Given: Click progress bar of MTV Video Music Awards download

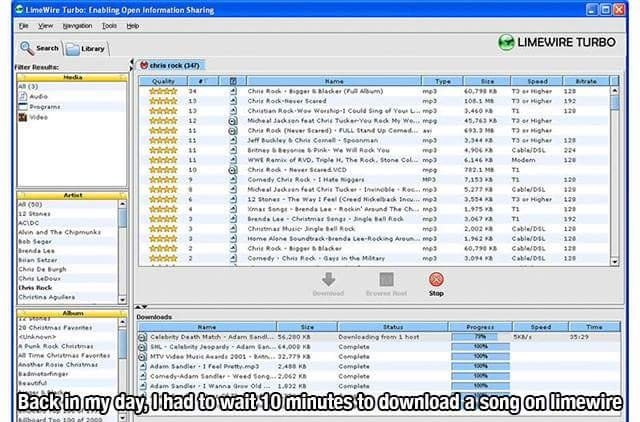Looking at the screenshot, I should click(480, 357).
